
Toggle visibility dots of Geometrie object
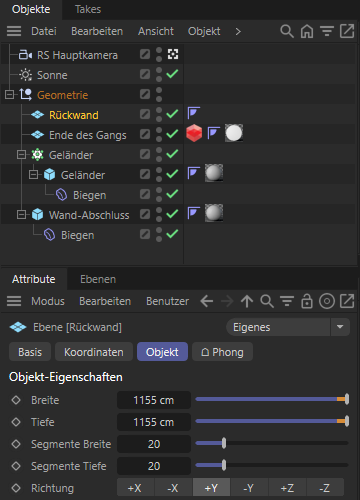pos(159,94)
